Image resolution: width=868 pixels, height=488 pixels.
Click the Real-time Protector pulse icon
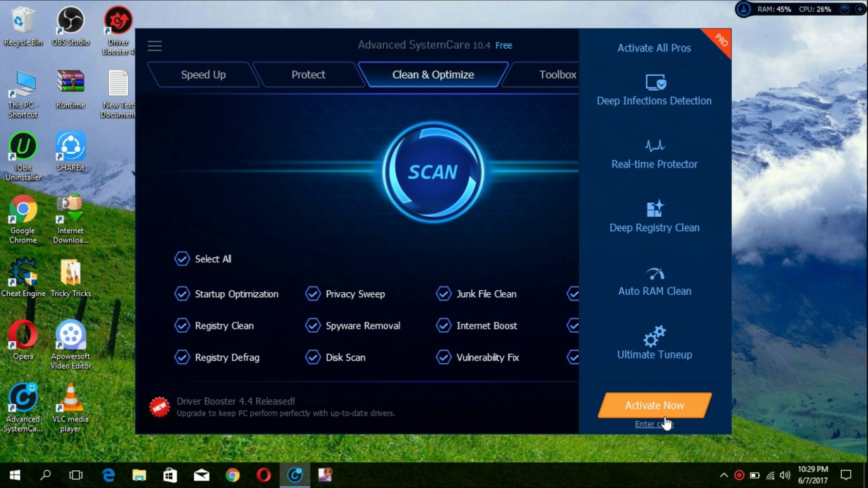pyautogui.click(x=654, y=146)
